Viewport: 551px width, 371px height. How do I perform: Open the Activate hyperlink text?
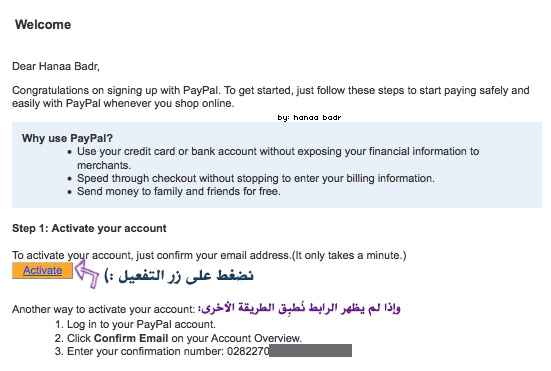[x=43, y=271]
